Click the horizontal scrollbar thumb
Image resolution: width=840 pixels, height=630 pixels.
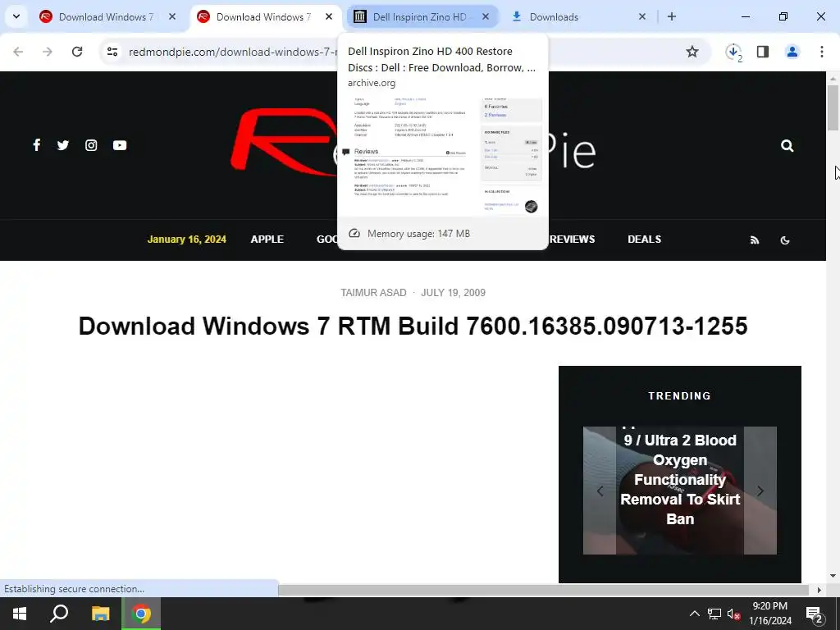pyautogui.click(x=543, y=590)
